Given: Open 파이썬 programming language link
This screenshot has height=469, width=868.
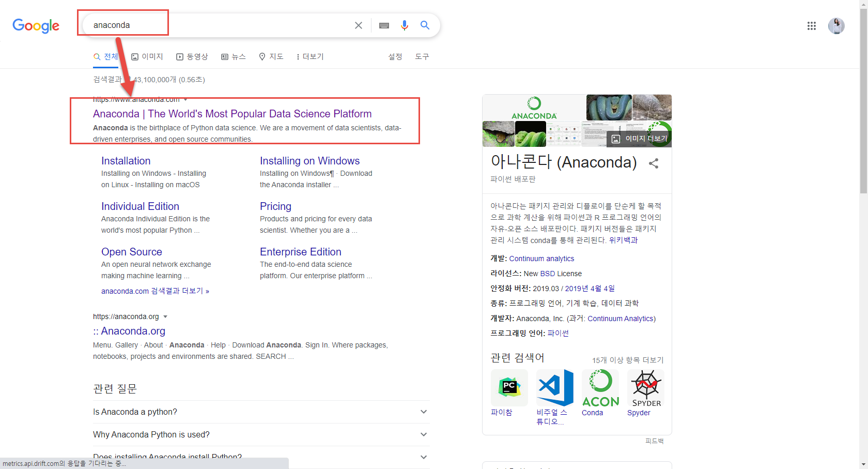Looking at the screenshot, I should 558,334.
